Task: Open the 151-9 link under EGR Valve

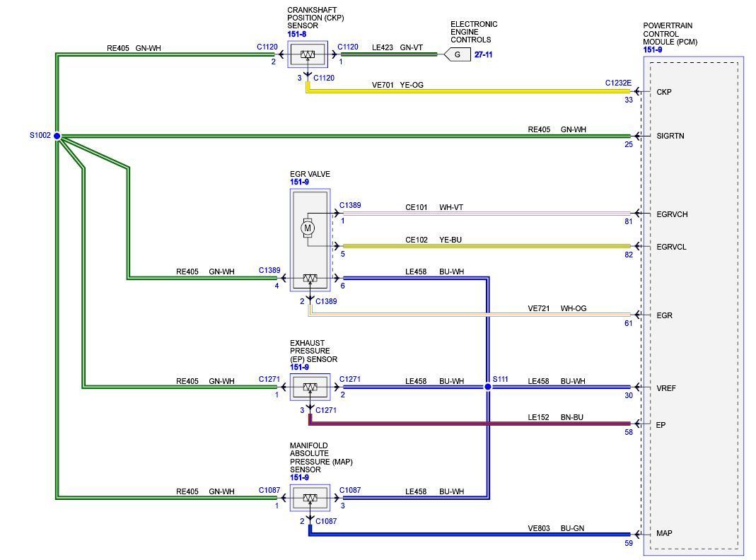Action: click(299, 182)
